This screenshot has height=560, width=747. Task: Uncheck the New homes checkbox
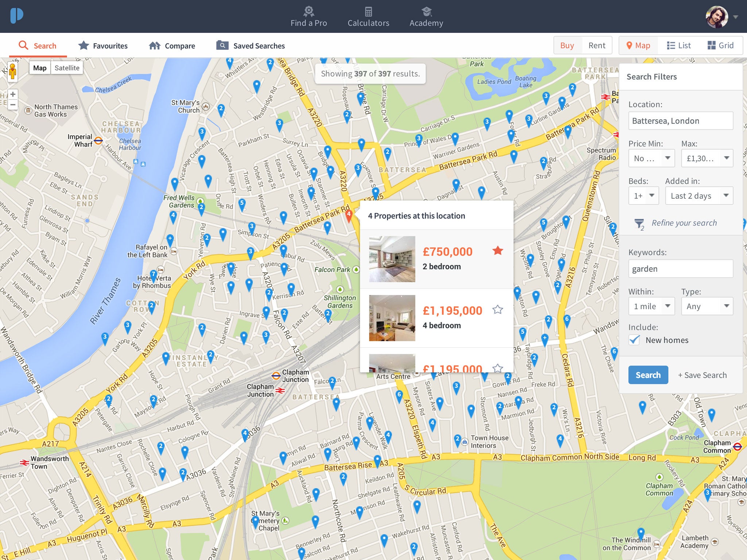634,340
